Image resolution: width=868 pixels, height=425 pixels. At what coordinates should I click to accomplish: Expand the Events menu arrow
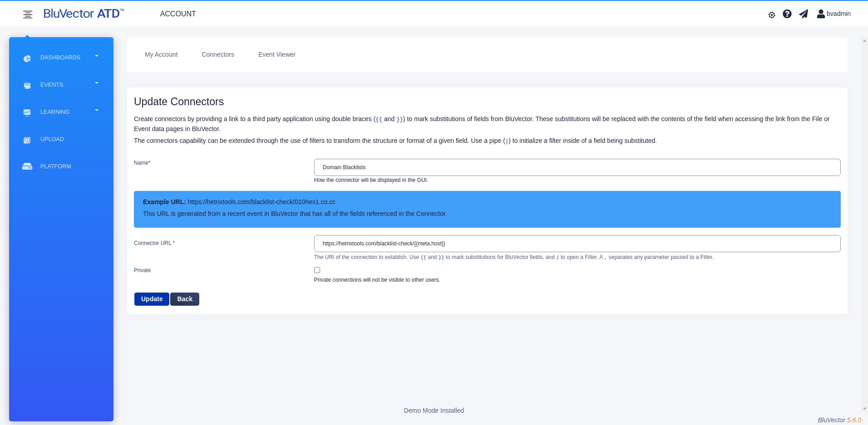(x=97, y=83)
